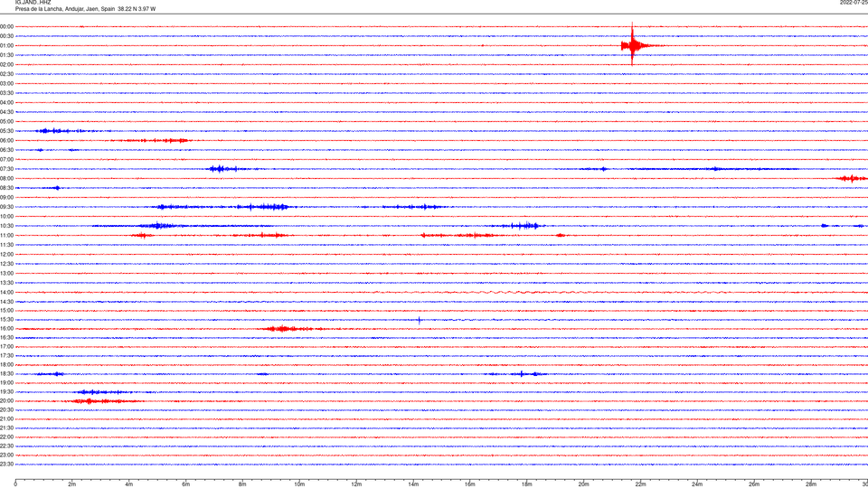Select the 19:30 trace time label
Image resolution: width=868 pixels, height=488 pixels.
click(x=6, y=391)
